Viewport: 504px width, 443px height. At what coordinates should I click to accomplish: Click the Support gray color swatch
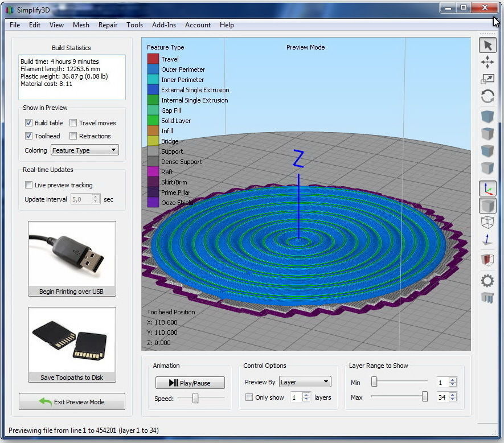(x=153, y=151)
